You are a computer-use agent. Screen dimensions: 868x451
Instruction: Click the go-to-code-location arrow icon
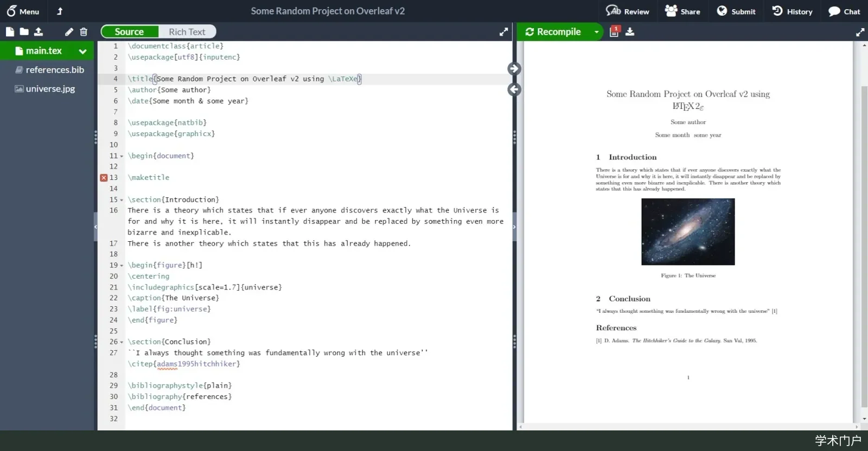coord(514,89)
